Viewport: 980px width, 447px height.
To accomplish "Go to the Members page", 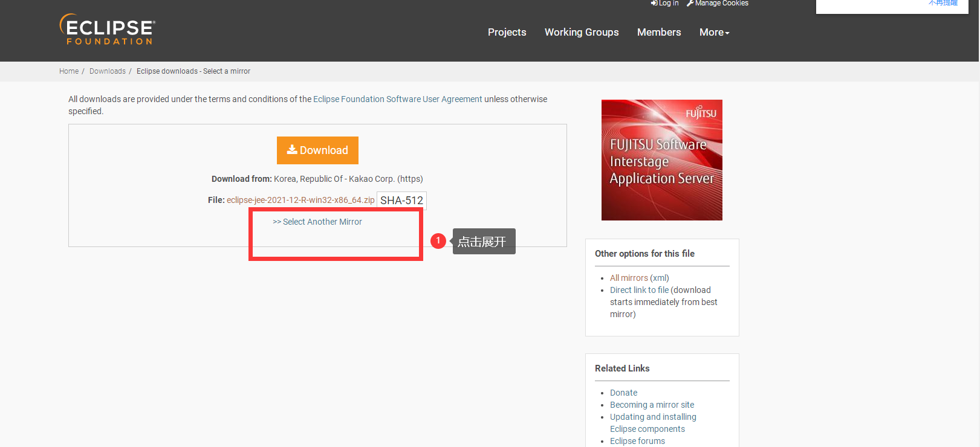I will 659,32.
